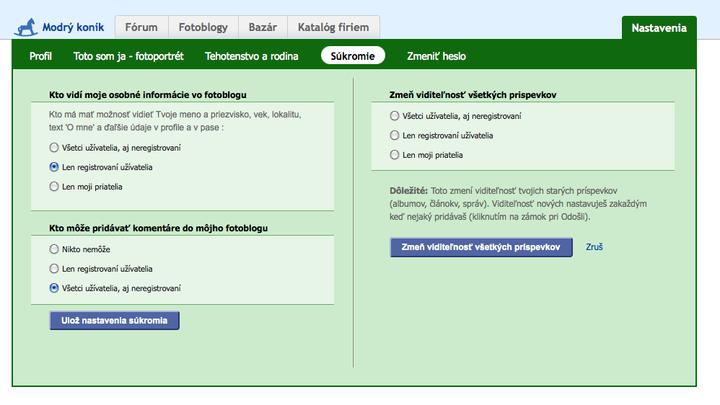
Task: Click the Zruš cancel link
Action: [x=594, y=247]
